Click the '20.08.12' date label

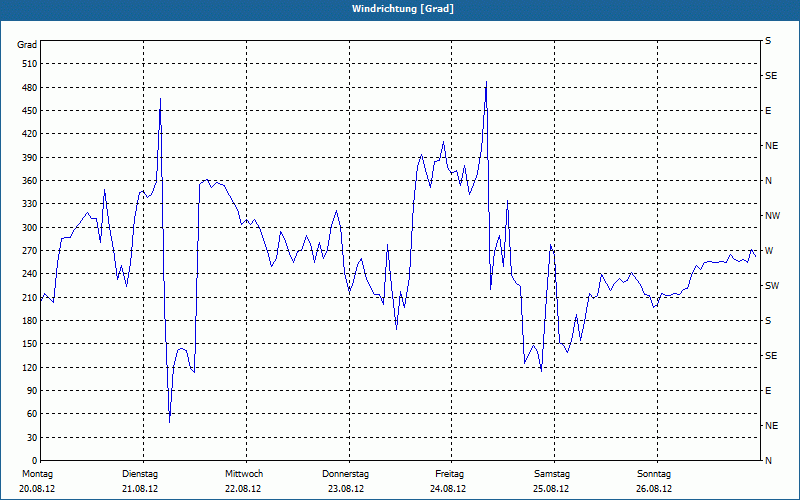tap(37, 489)
